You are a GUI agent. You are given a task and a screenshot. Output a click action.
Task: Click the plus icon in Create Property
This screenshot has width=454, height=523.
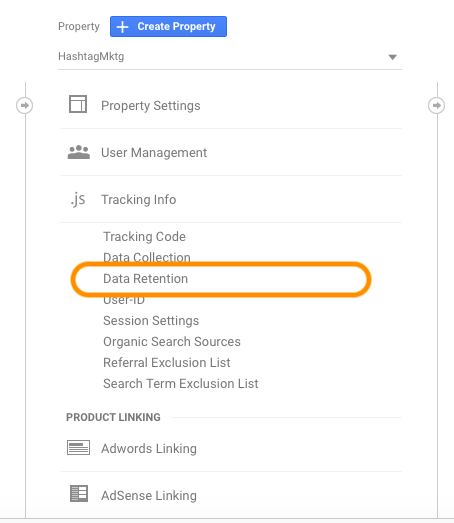click(x=122, y=27)
